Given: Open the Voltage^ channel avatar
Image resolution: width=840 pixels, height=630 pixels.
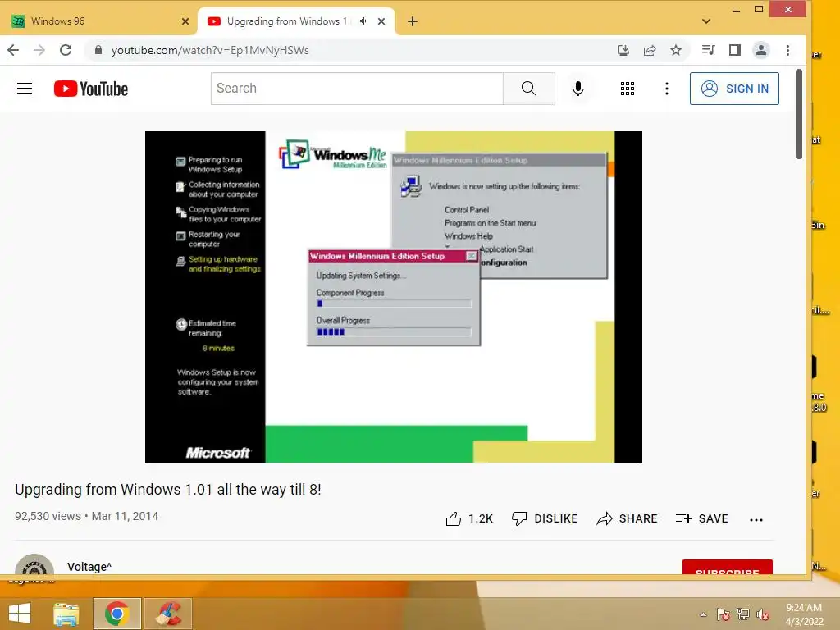Looking at the screenshot, I should (34, 565).
